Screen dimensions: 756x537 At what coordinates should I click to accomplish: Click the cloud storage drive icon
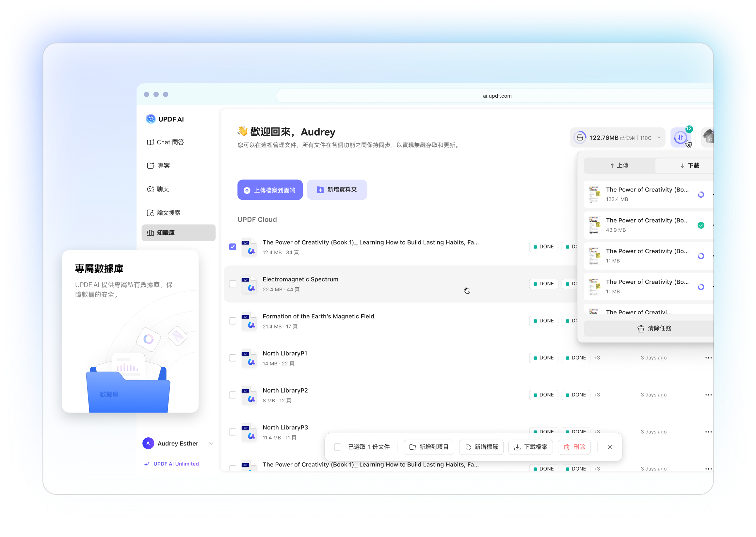580,138
